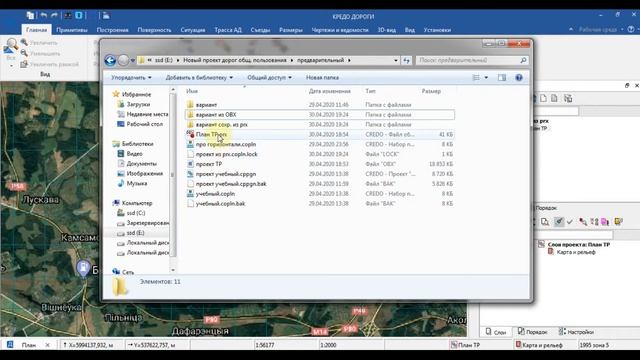Click the Увеличить рамкой tool
Viewport: 640px width, 360px height.
(x=49, y=64)
